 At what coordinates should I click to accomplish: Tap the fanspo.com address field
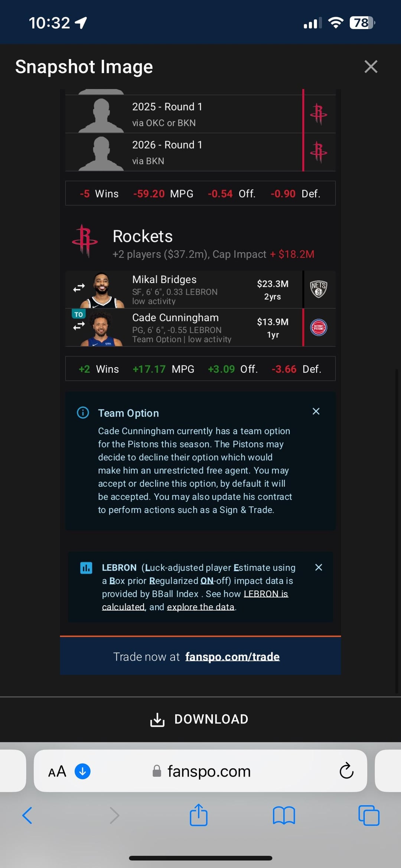coord(200,771)
